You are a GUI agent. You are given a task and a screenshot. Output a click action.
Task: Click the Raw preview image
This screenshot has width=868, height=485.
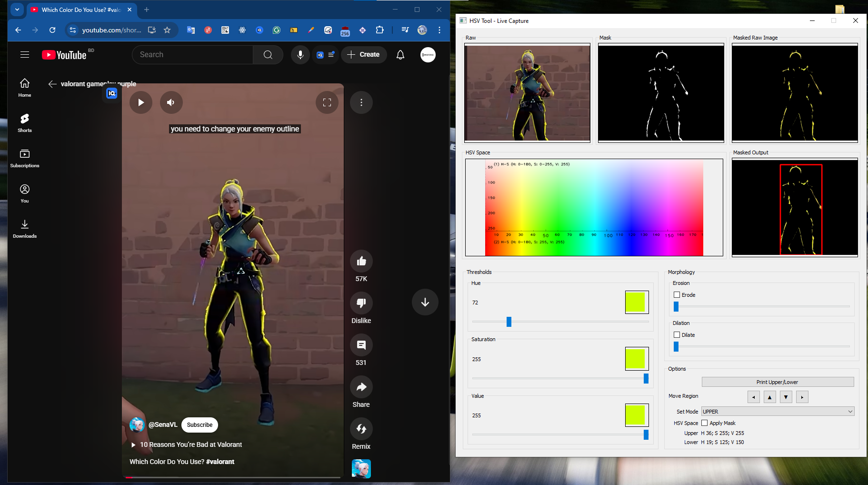(x=527, y=93)
